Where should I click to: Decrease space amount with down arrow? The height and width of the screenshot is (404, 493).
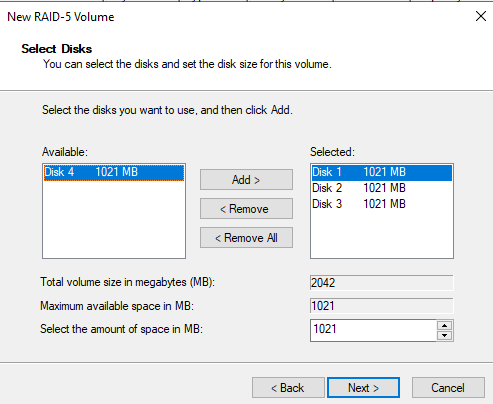tap(444, 335)
